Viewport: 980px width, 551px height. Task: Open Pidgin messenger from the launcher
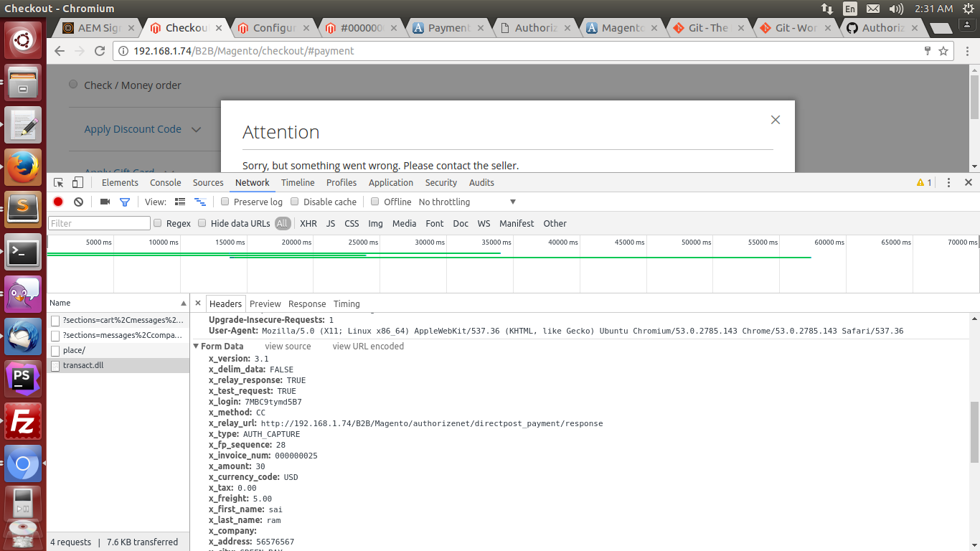coord(23,294)
